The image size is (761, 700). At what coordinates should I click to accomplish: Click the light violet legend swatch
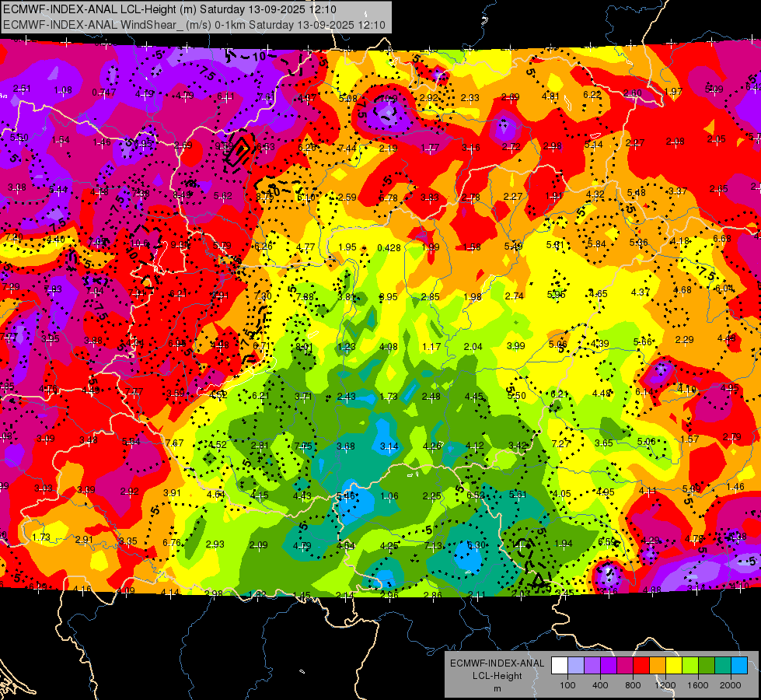pos(592,666)
